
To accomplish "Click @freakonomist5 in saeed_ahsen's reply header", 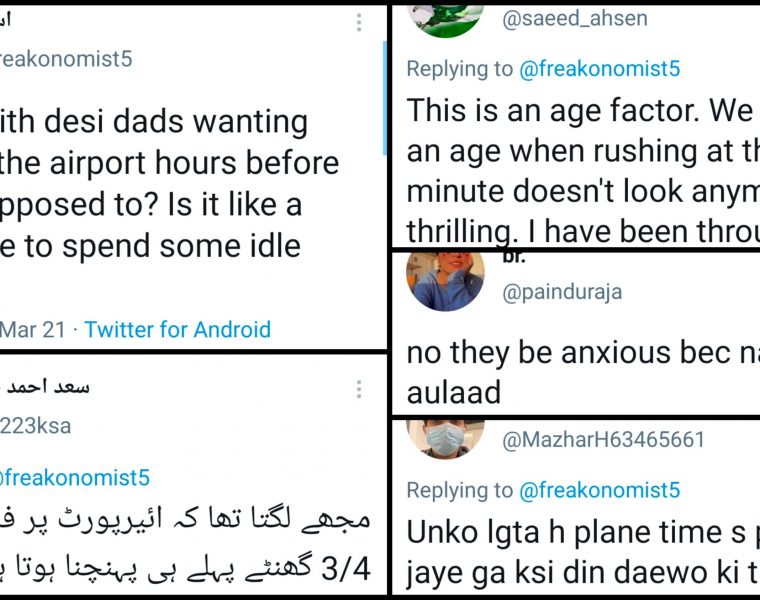I will click(x=599, y=68).
